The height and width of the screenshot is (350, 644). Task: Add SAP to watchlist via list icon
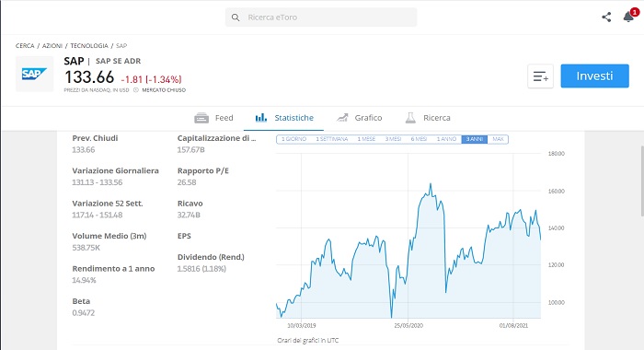click(541, 76)
